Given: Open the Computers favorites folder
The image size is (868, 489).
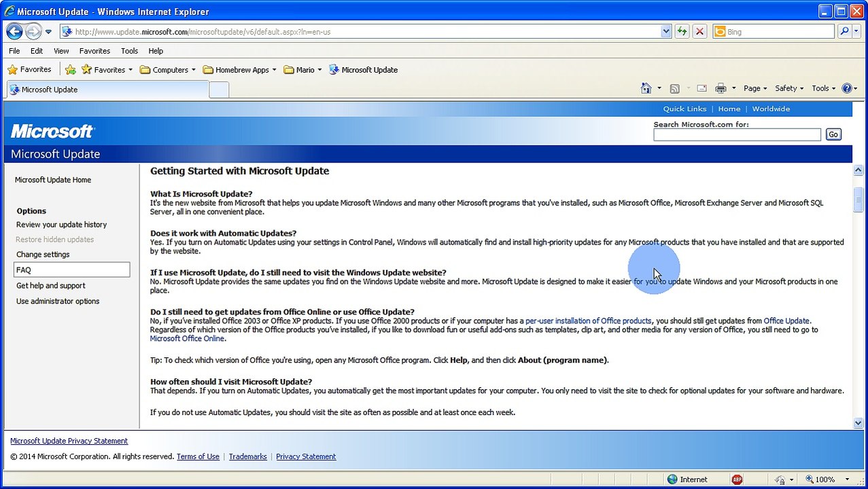Looking at the screenshot, I should point(167,69).
